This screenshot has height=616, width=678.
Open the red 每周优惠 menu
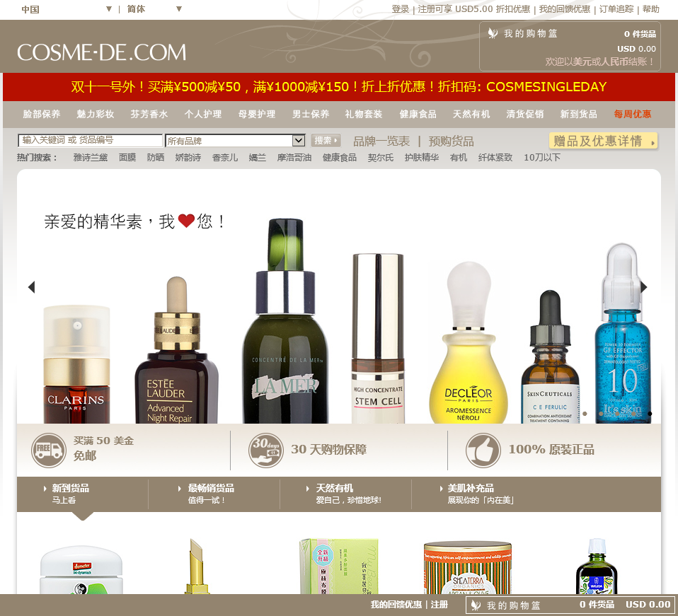coord(633,114)
